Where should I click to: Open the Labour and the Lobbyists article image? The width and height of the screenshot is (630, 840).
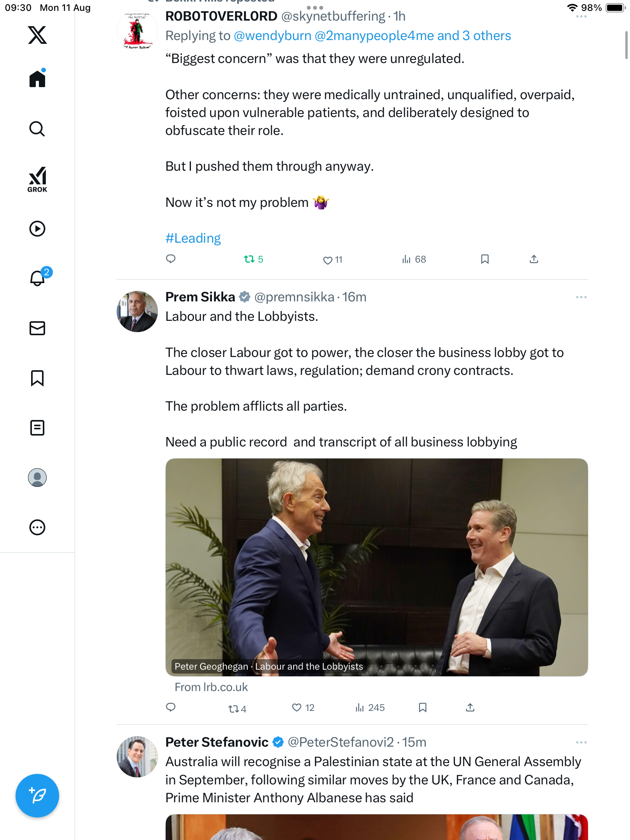tap(376, 567)
